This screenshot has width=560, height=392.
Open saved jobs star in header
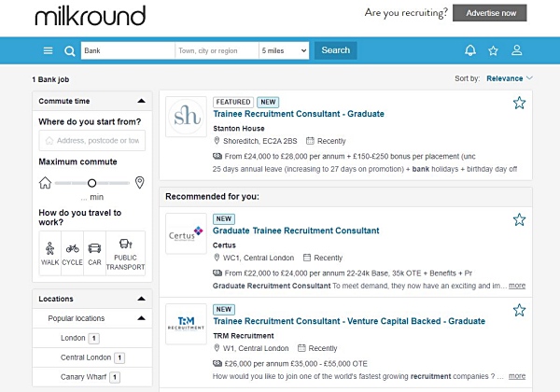pyautogui.click(x=493, y=50)
